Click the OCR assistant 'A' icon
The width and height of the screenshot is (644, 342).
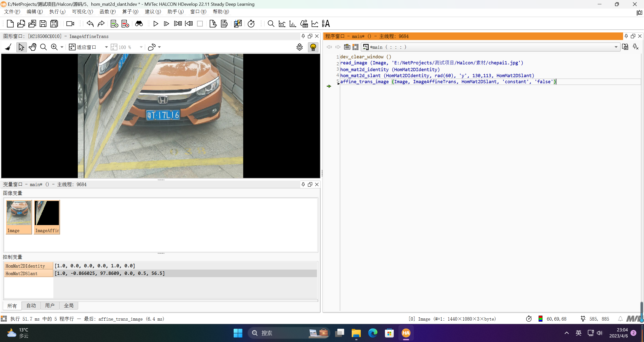point(326,24)
